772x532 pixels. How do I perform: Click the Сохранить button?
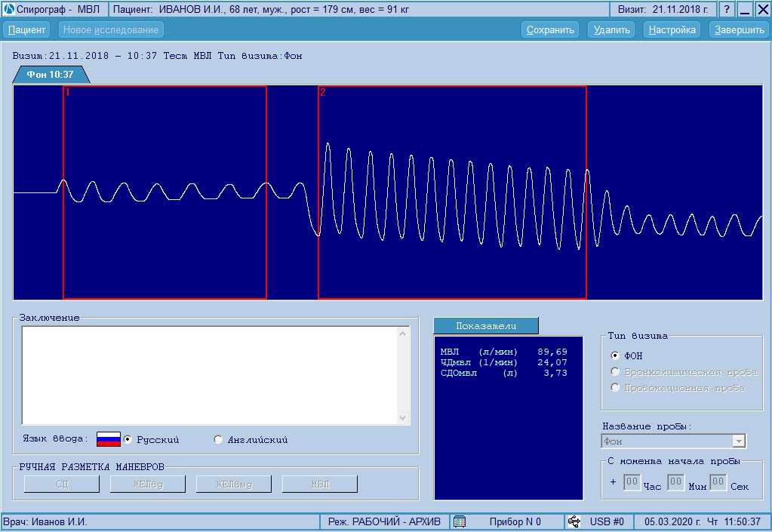[550, 30]
